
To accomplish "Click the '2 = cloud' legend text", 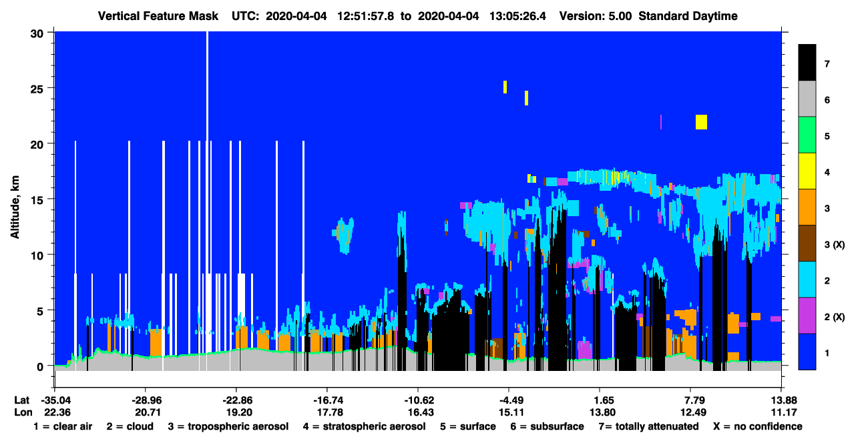I will (x=130, y=426).
